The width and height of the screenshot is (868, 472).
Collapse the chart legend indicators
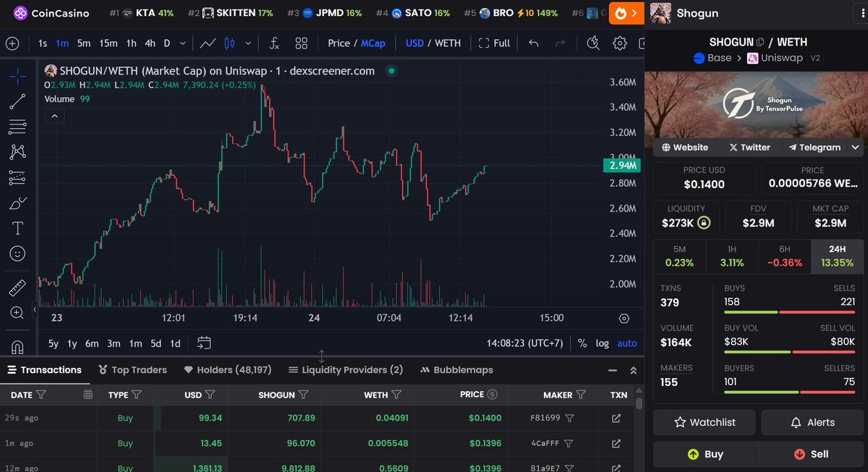tap(55, 116)
